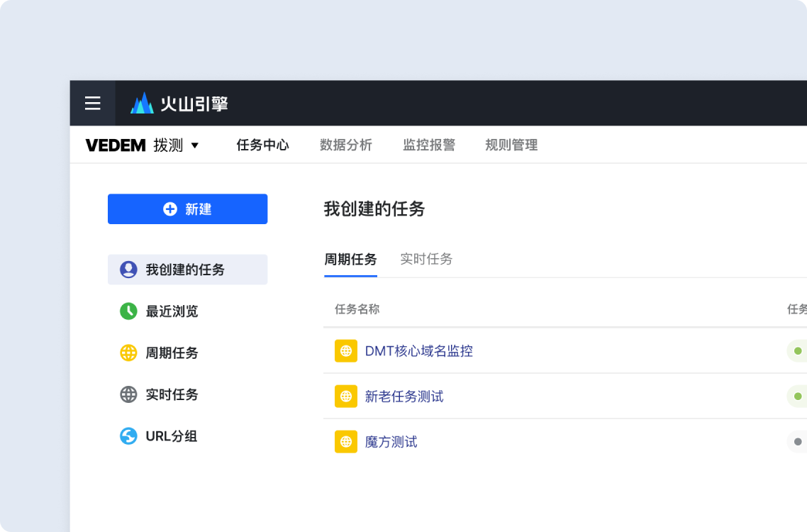This screenshot has height=532, width=807.
Task: Toggle the green status dot for DMT核心域名监控
Action: pyautogui.click(x=797, y=350)
